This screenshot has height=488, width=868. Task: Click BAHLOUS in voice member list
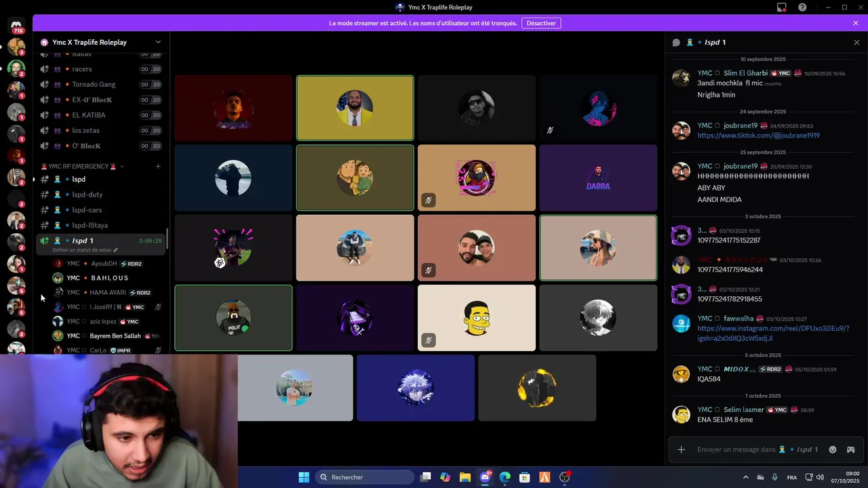pyautogui.click(x=110, y=278)
